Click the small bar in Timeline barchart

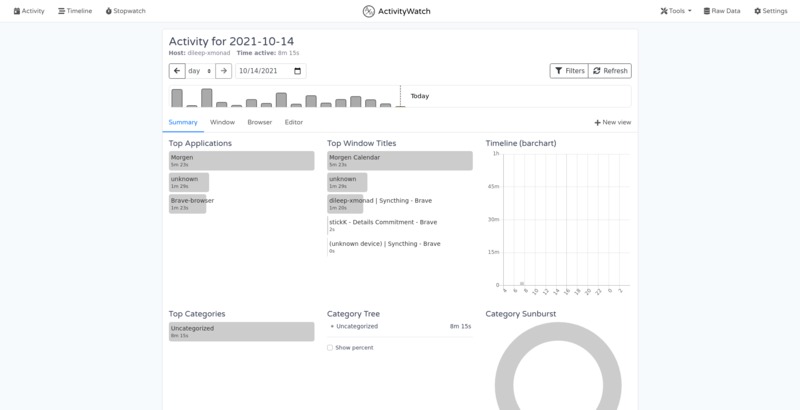click(522, 284)
